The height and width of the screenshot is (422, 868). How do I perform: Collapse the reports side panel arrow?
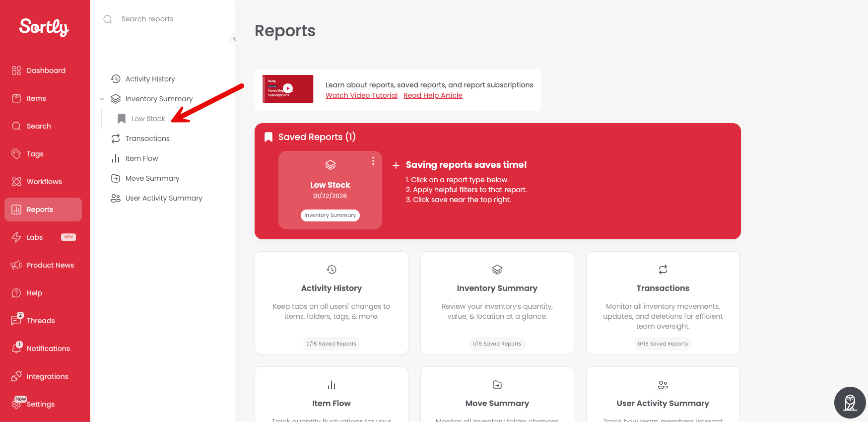(x=234, y=39)
